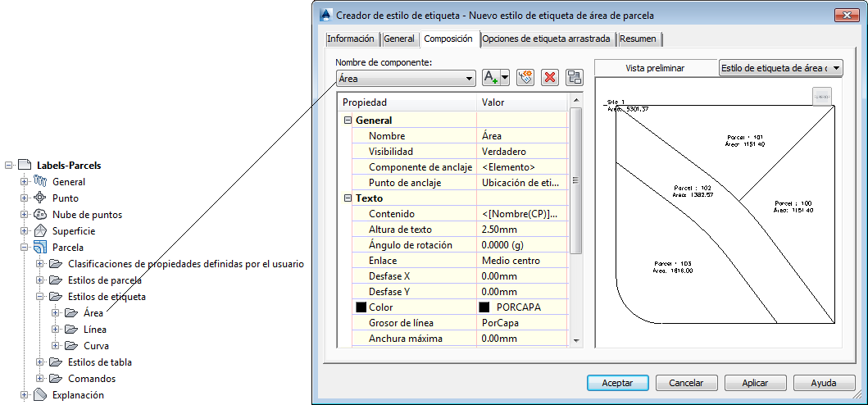
Task: Click the Aplicar button
Action: 755,383
